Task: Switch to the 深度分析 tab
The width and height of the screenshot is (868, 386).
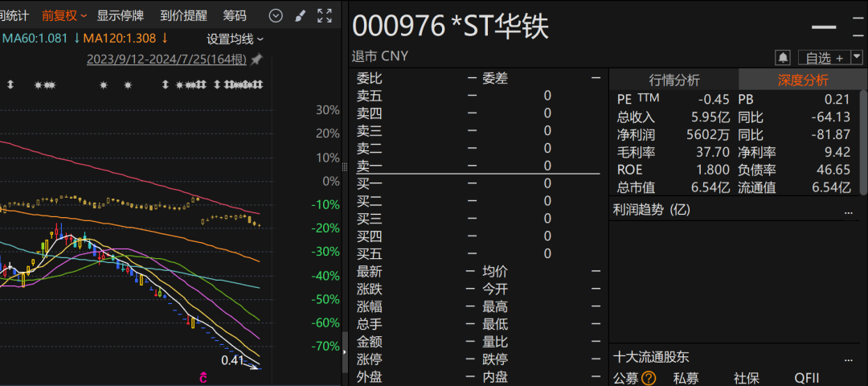Action: pyautogui.click(x=803, y=80)
